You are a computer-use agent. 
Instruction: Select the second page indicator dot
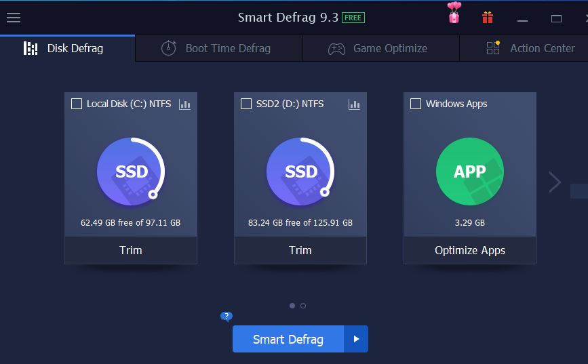tap(303, 306)
